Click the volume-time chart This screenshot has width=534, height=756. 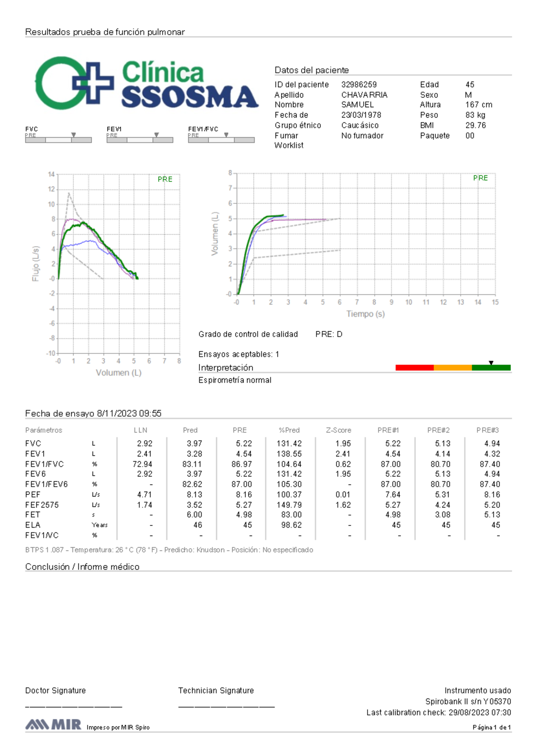pyautogui.click(x=354, y=244)
